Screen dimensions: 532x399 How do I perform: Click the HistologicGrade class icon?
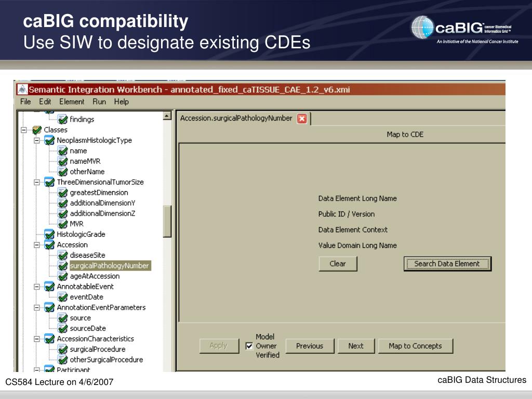49,234
